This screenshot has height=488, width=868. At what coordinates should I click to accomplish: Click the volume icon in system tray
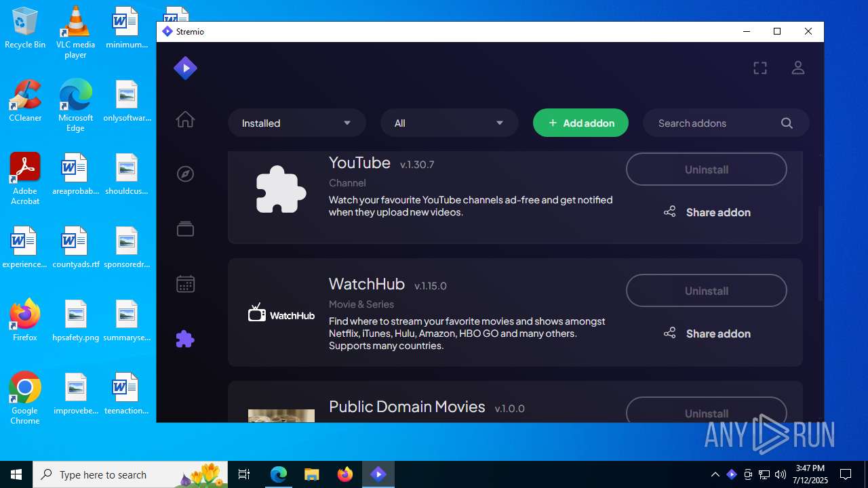pyautogui.click(x=780, y=474)
